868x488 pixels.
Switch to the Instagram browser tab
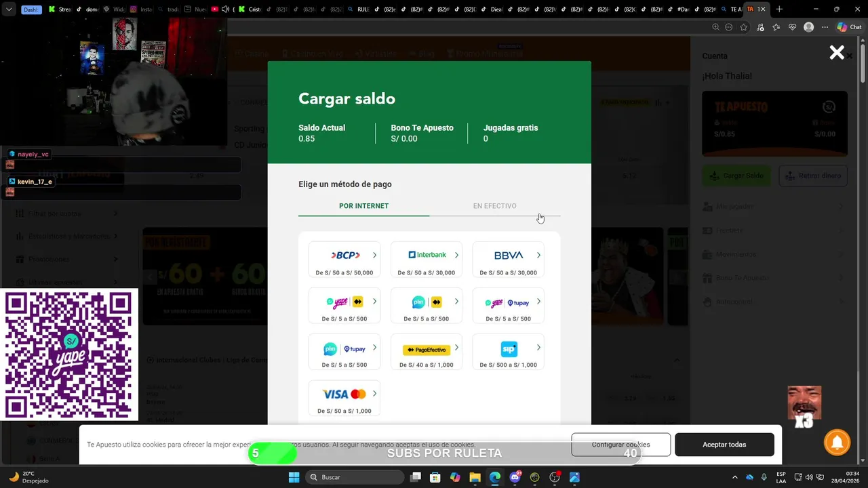[x=141, y=9]
